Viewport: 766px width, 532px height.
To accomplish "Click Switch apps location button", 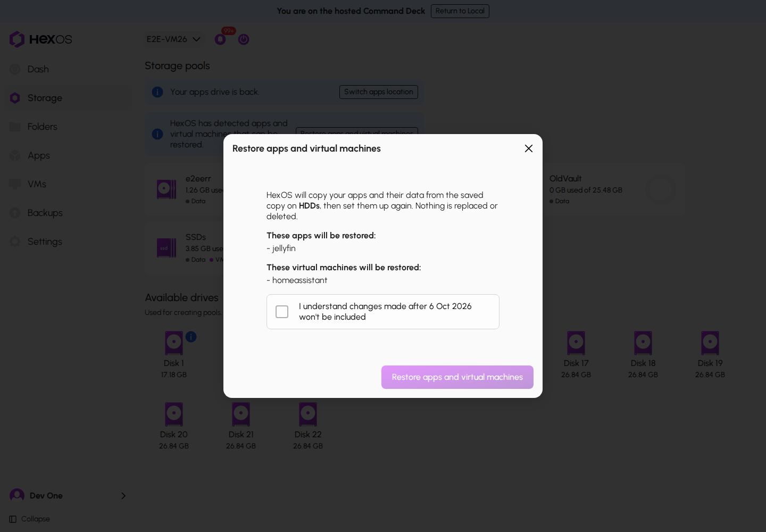I will 379,92.
